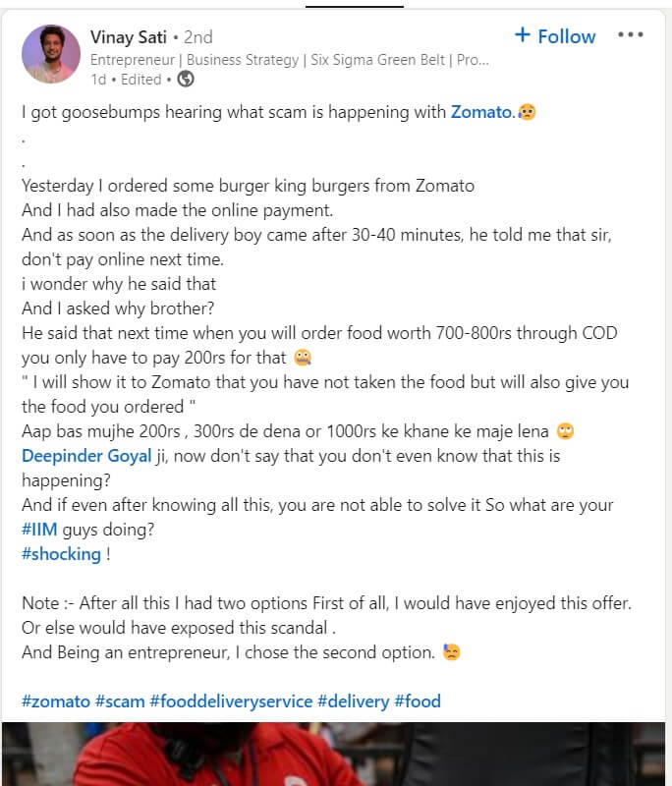
Task: Open the #shocking hashtag
Action: [61, 554]
